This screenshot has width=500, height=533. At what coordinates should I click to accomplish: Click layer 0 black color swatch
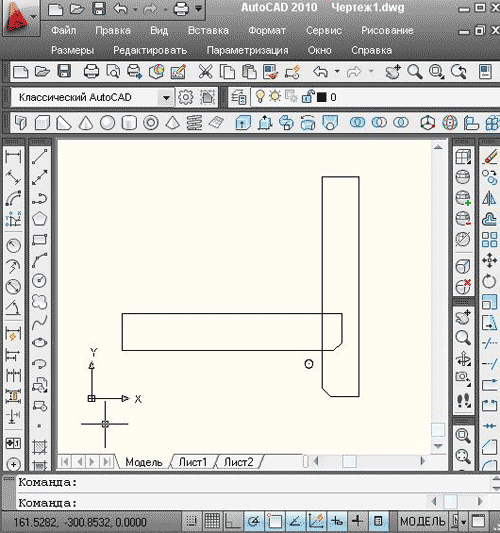321,98
